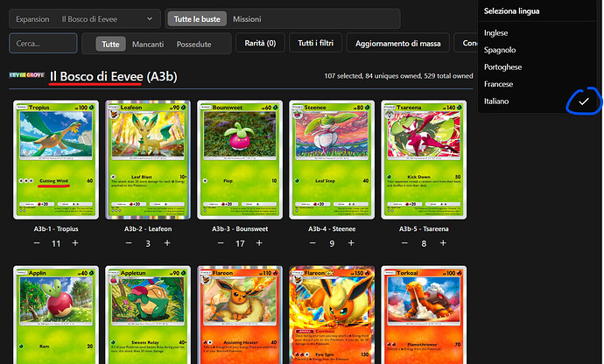
Task: Increase Bounsweet card count
Action: pos(259,243)
